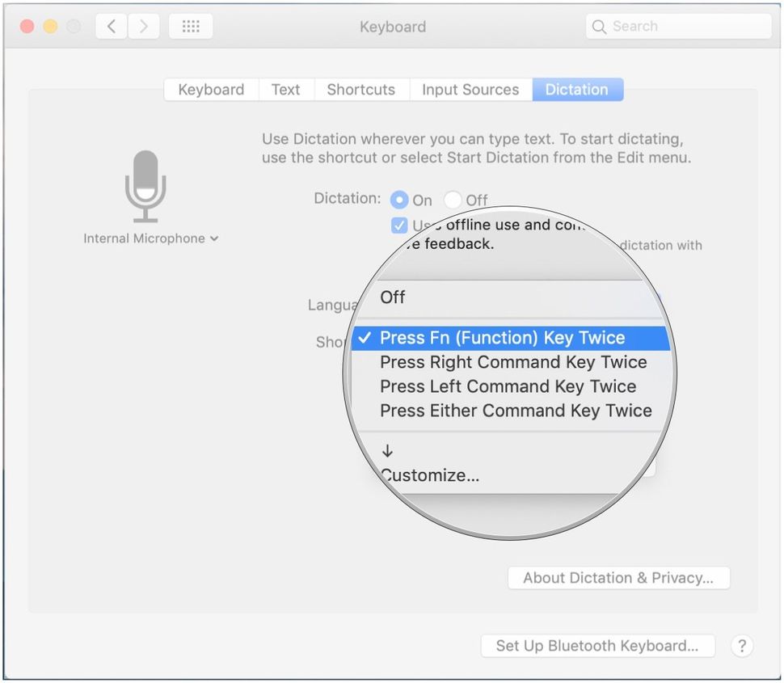Open the Internal Microphone dropdown
This screenshot has width=784, height=683.
pos(151,238)
